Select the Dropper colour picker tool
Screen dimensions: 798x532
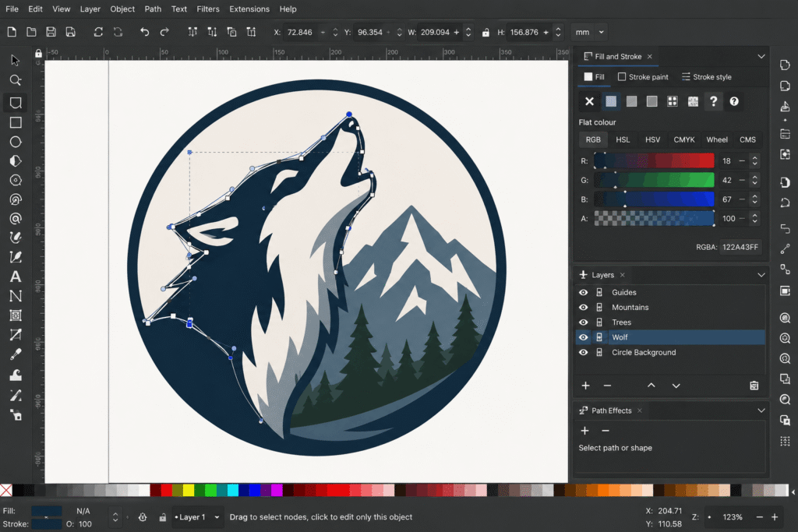(x=16, y=354)
